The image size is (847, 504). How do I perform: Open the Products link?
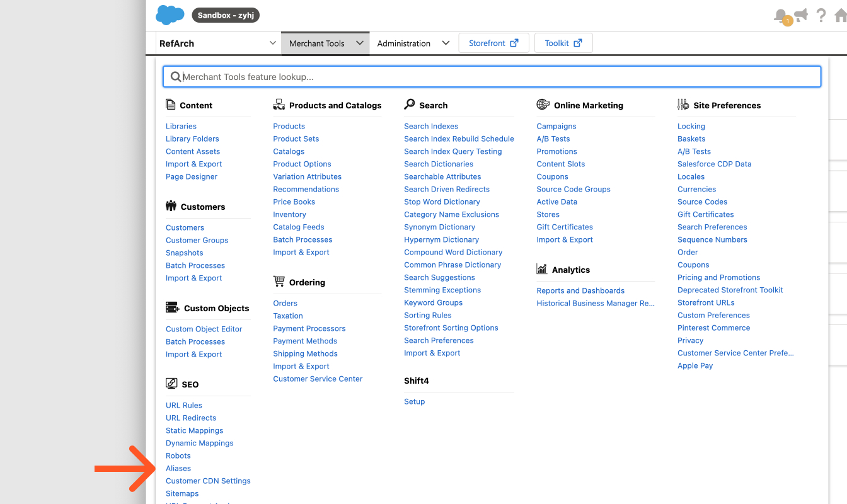point(289,126)
